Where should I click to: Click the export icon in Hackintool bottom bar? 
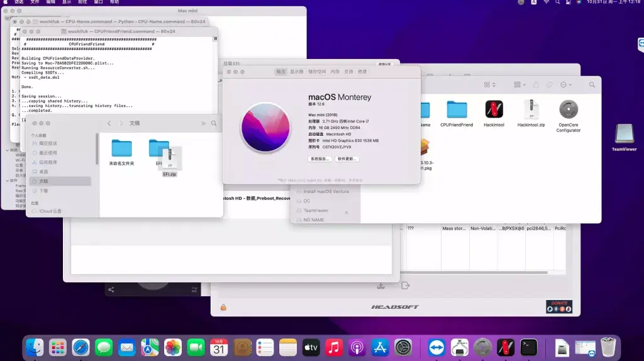point(406,286)
